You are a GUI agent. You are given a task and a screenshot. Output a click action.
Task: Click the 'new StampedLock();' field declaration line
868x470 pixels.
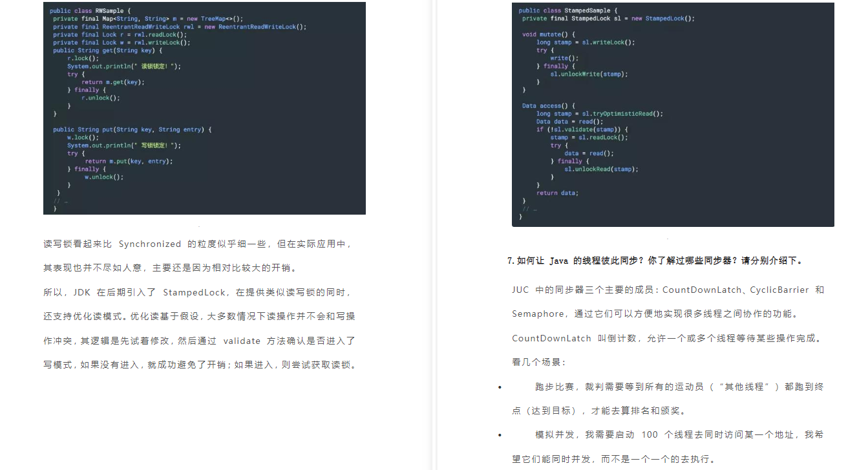[609, 18]
